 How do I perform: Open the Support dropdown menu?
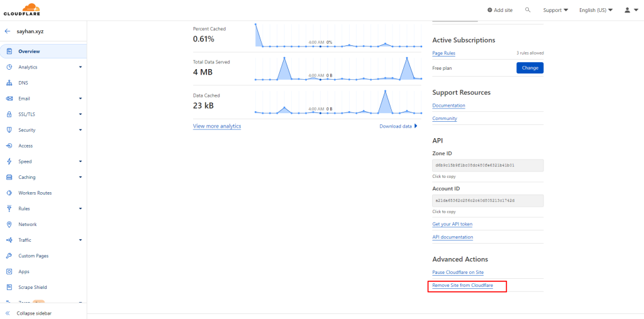tap(555, 10)
